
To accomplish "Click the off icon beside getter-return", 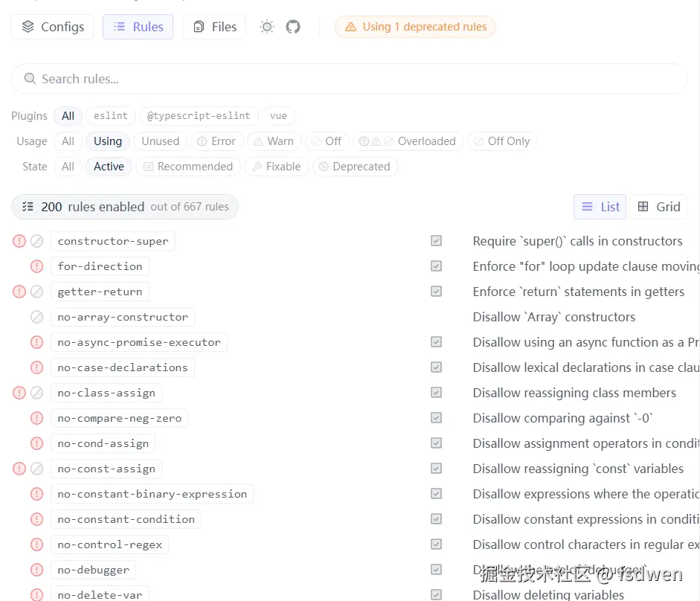I will [36, 292].
